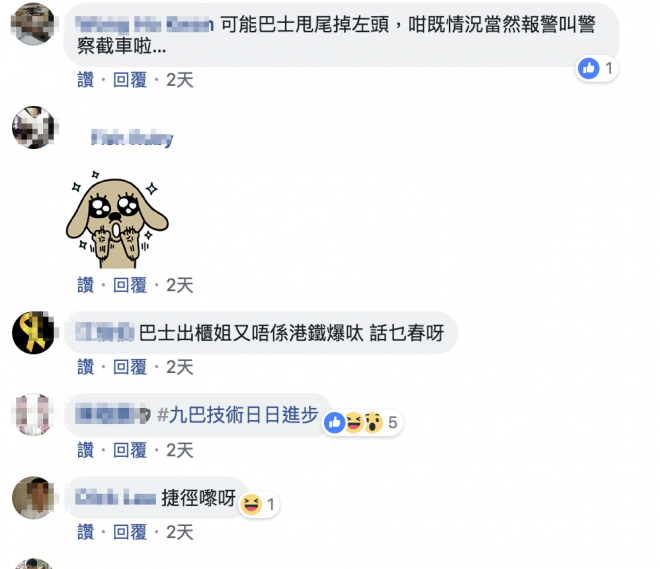Like the hashtag 九巴技術 comment
The image size is (660, 569).
[85, 450]
